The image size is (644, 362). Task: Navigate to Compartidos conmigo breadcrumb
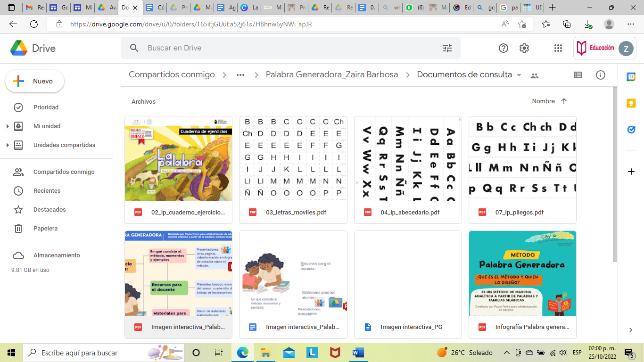point(172,75)
